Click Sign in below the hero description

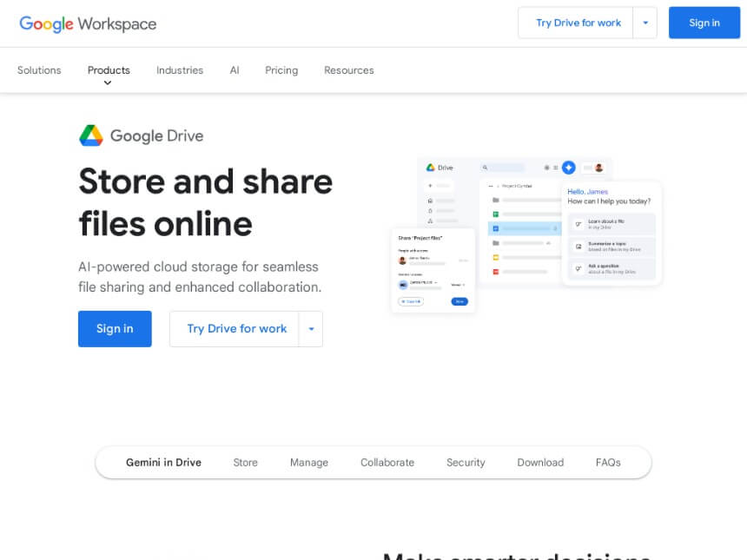pyautogui.click(x=115, y=329)
